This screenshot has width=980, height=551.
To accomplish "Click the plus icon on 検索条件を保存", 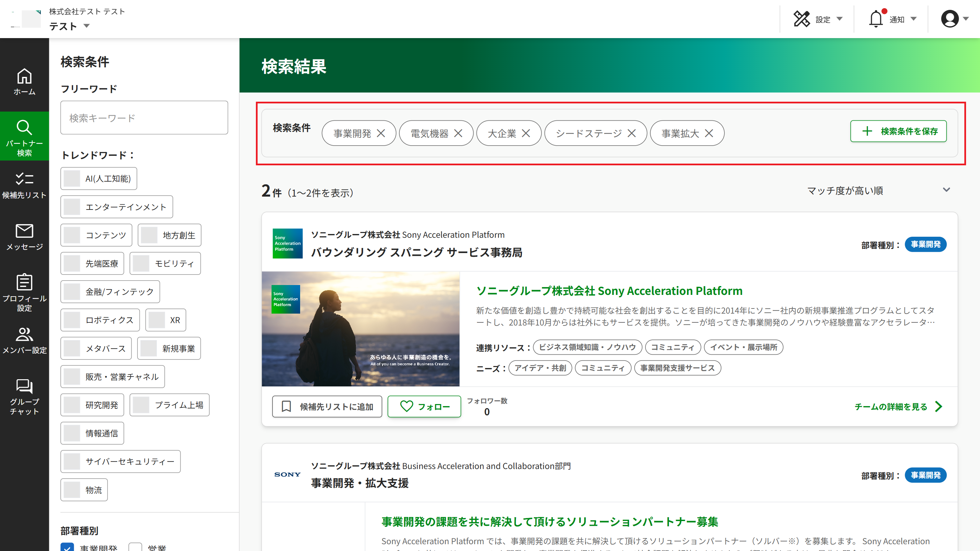I will pyautogui.click(x=867, y=131).
